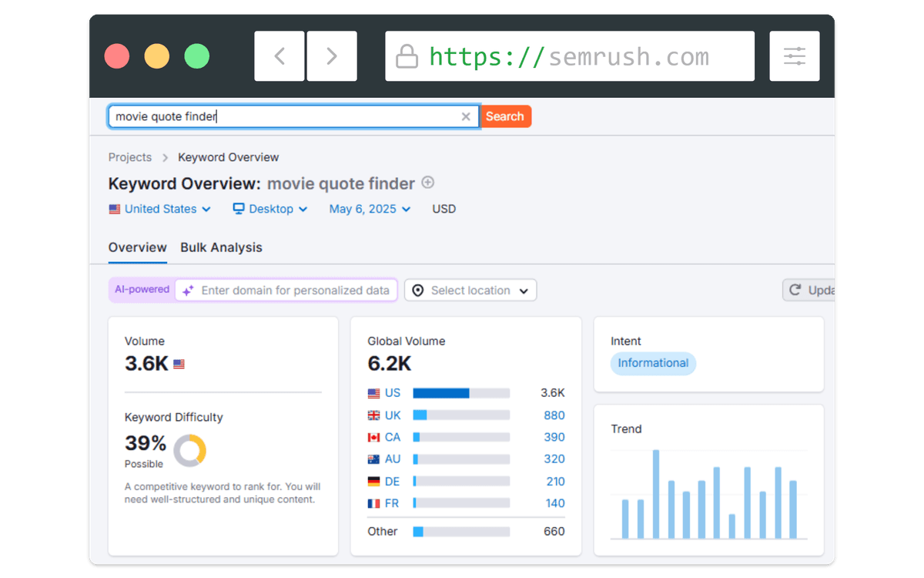Open the browser settings sliders icon
The image size is (924, 578).
(x=795, y=56)
